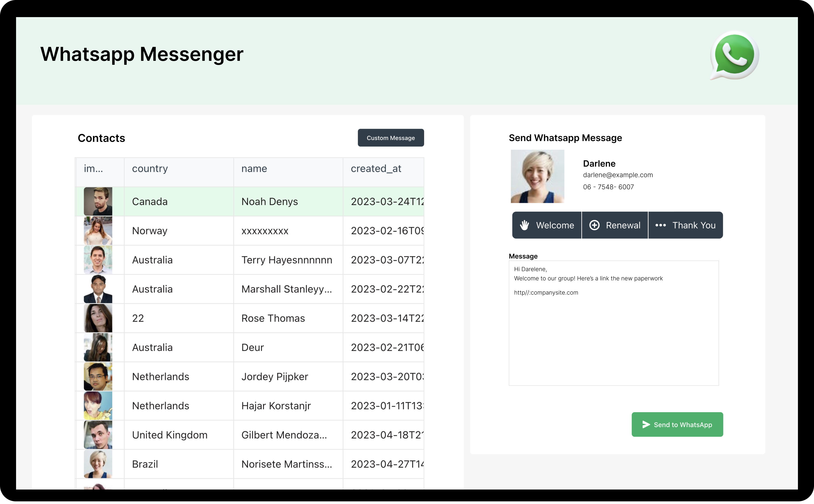The image size is (814, 504).
Task: Select Rose Thomas from contacts list
Action: point(273,318)
